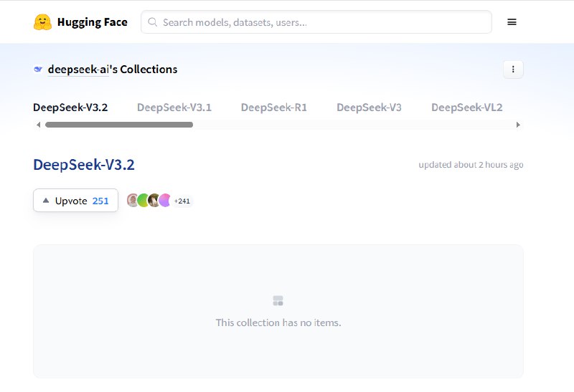Open the DeepSeek-V3.2 collection title link
Viewport: 574px width, 392px height.
click(84, 165)
